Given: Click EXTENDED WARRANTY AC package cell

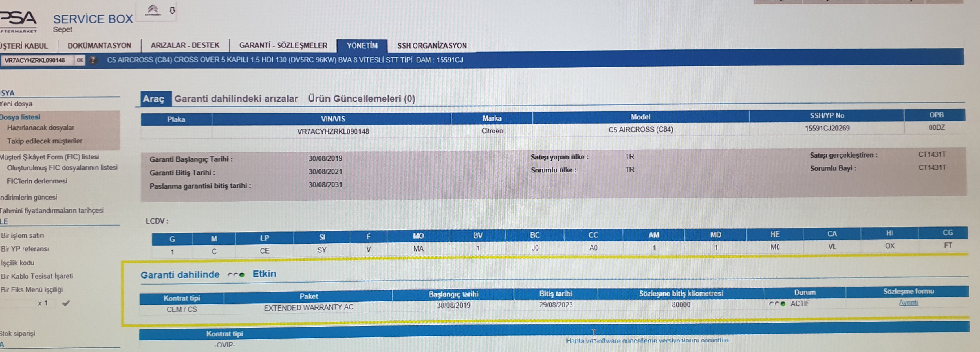Looking at the screenshot, I should [309, 307].
